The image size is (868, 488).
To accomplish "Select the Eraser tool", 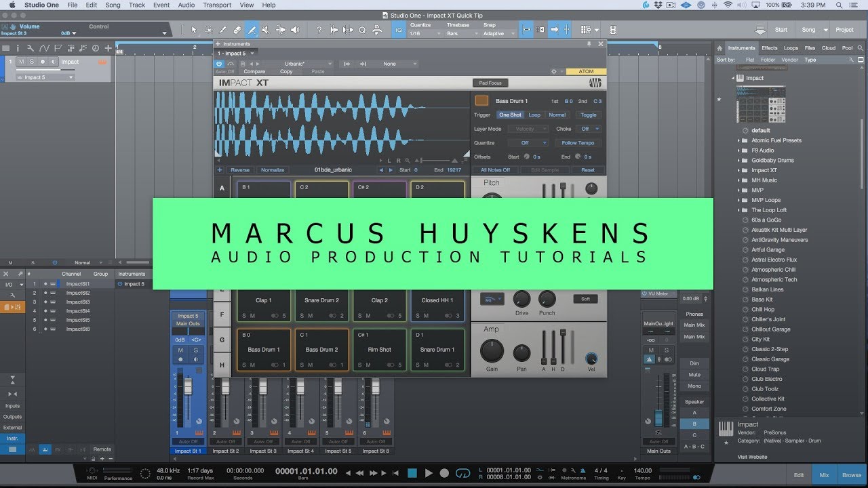I will click(x=237, y=30).
